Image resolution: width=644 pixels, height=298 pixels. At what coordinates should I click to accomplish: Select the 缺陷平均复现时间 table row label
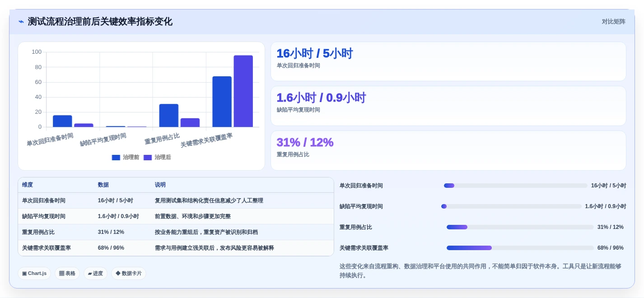44,216
